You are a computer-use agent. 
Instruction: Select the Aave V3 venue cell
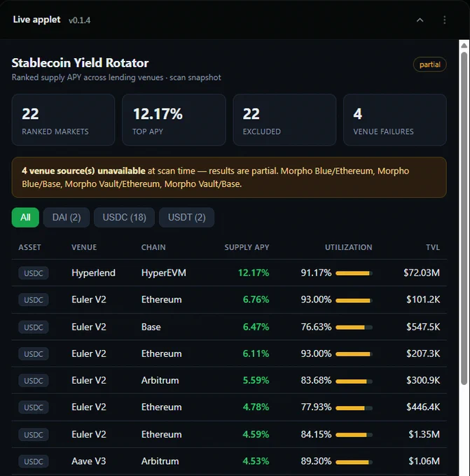click(89, 461)
